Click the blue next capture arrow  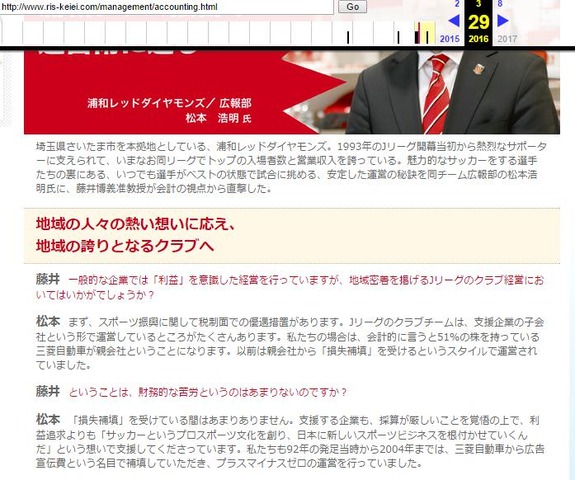point(503,21)
